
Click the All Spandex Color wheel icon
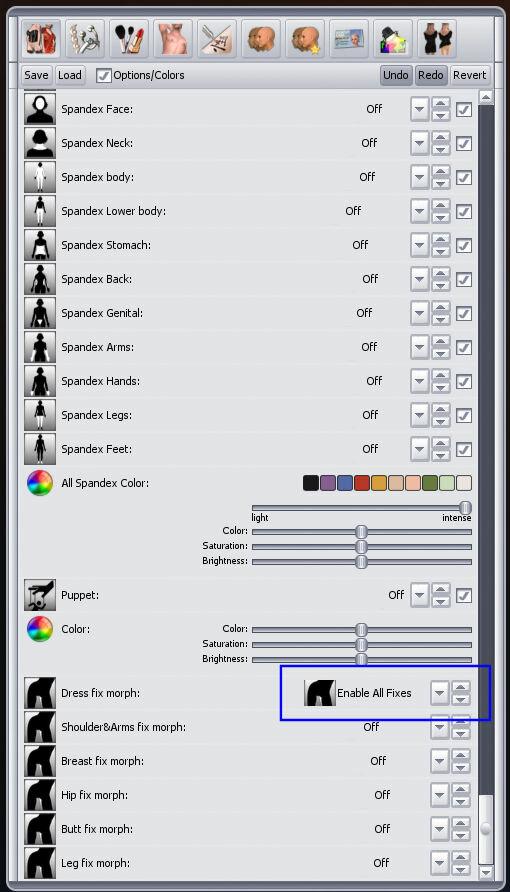coord(40,483)
